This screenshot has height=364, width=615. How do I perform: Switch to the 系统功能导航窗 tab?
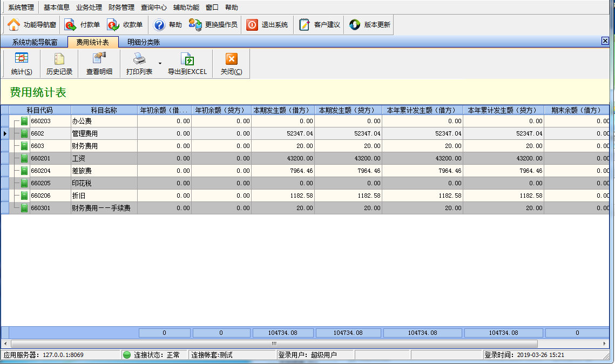tap(35, 42)
